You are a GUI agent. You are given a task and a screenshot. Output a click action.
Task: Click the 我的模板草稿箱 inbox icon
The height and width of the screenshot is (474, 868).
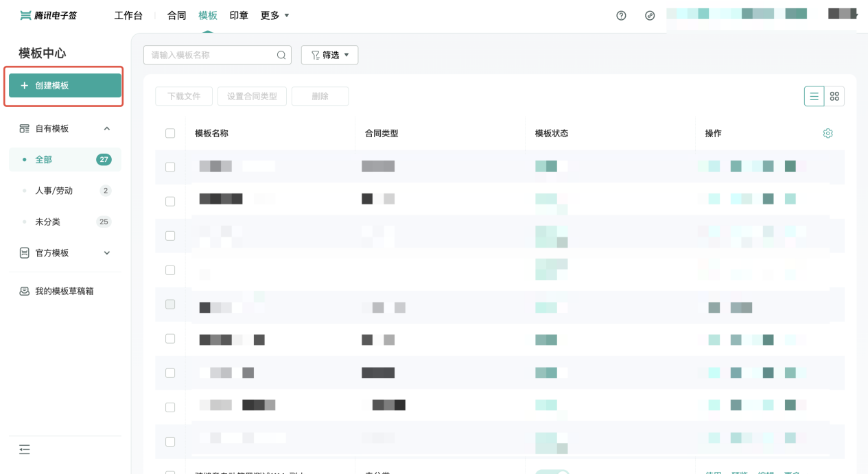coord(25,292)
